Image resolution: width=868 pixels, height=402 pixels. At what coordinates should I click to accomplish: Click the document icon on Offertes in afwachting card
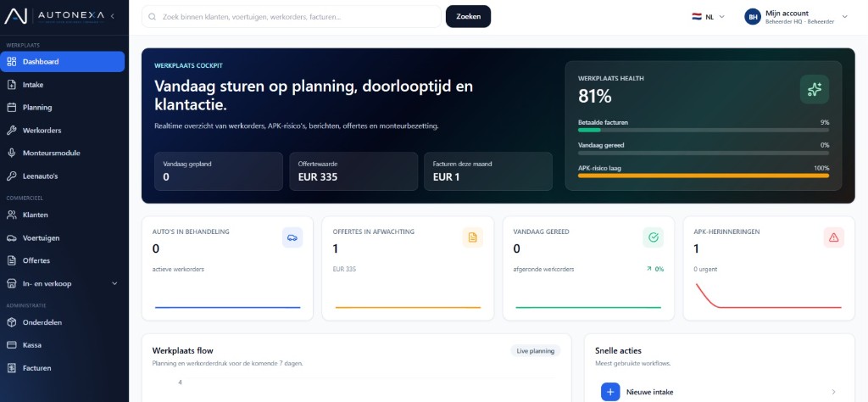[x=473, y=237]
